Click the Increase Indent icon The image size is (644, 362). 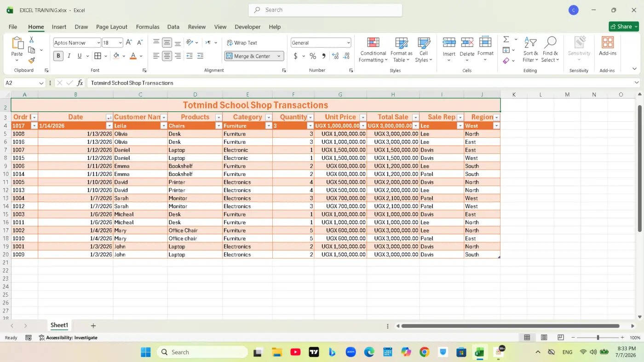tap(200, 56)
